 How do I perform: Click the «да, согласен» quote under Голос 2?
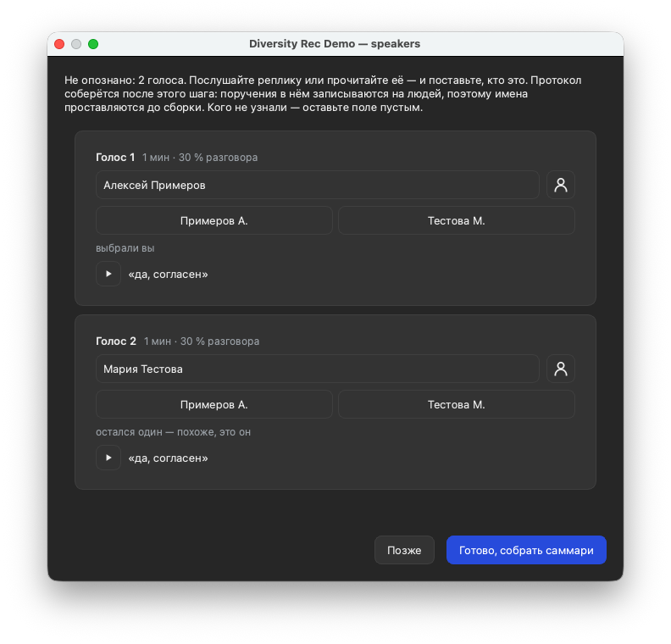pyautogui.click(x=169, y=458)
